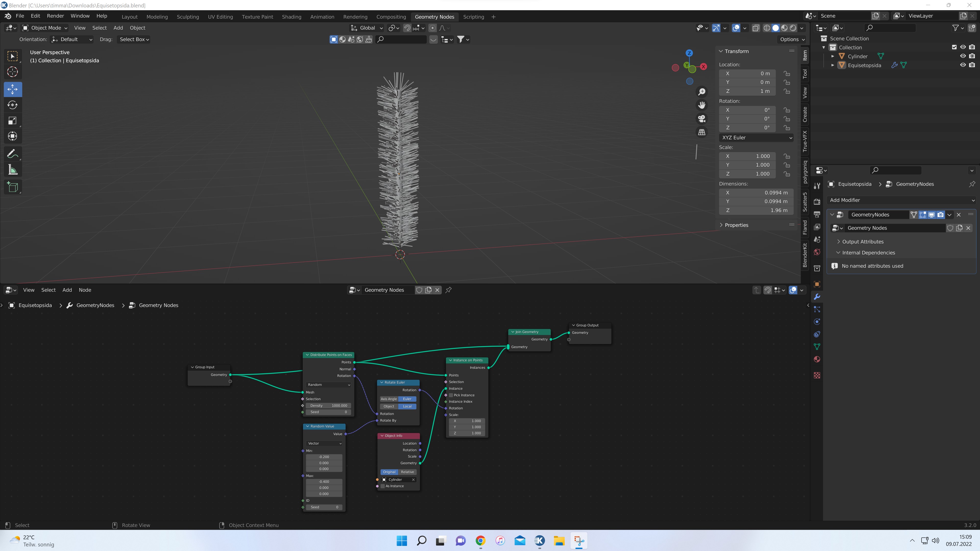This screenshot has height=551, width=980.
Task: Open the World properties tab
Action: pyautogui.click(x=817, y=252)
